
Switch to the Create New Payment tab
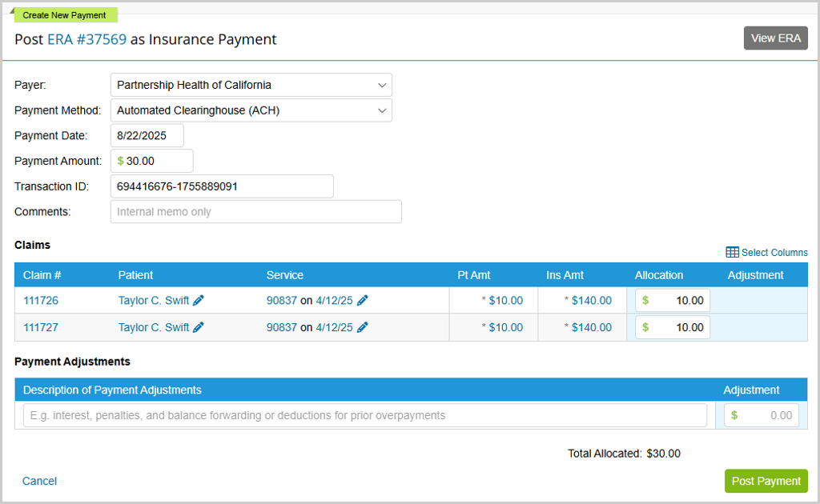[x=65, y=14]
